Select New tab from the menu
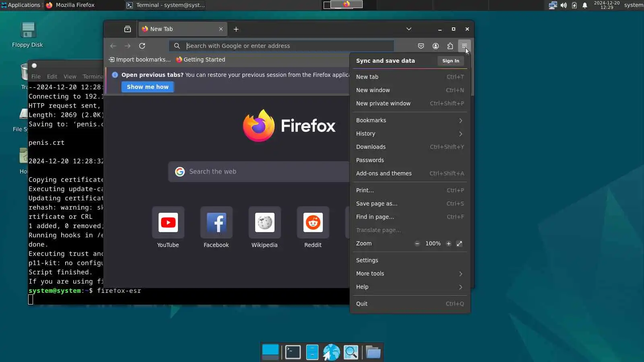 tap(410, 77)
